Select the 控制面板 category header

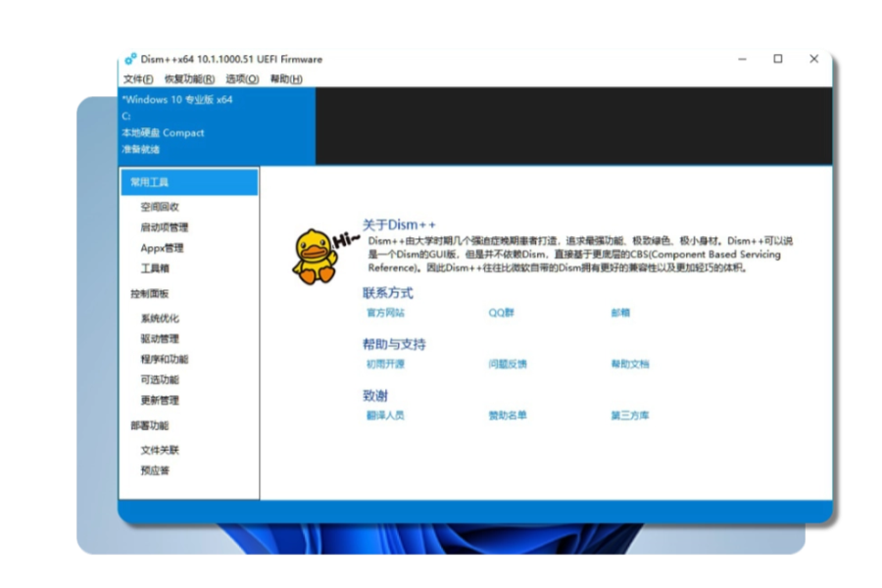pyautogui.click(x=150, y=293)
